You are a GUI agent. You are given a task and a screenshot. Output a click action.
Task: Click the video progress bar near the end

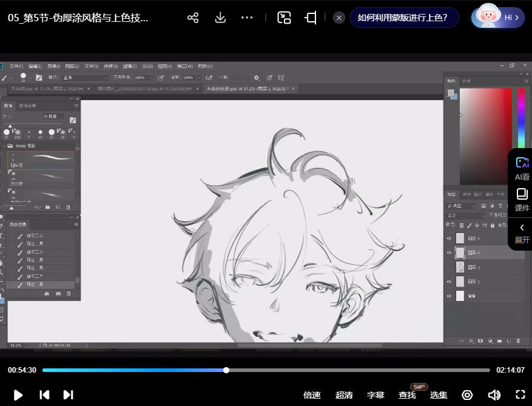point(473,370)
